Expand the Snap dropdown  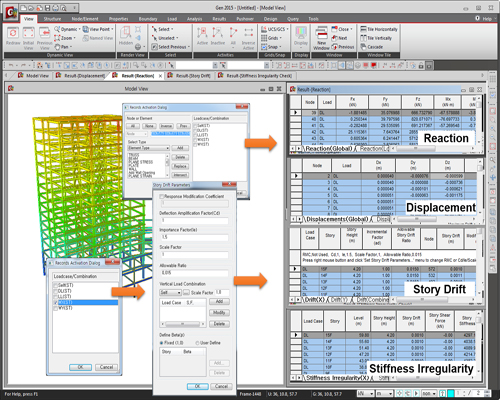280,47
